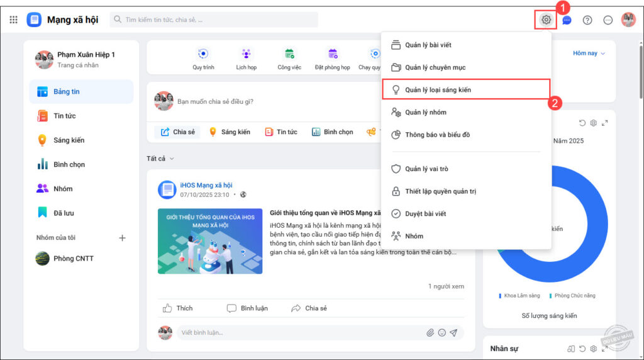Focus the Tìm kiếm tin tức search field
The height and width of the screenshot is (360, 644).
point(214,20)
